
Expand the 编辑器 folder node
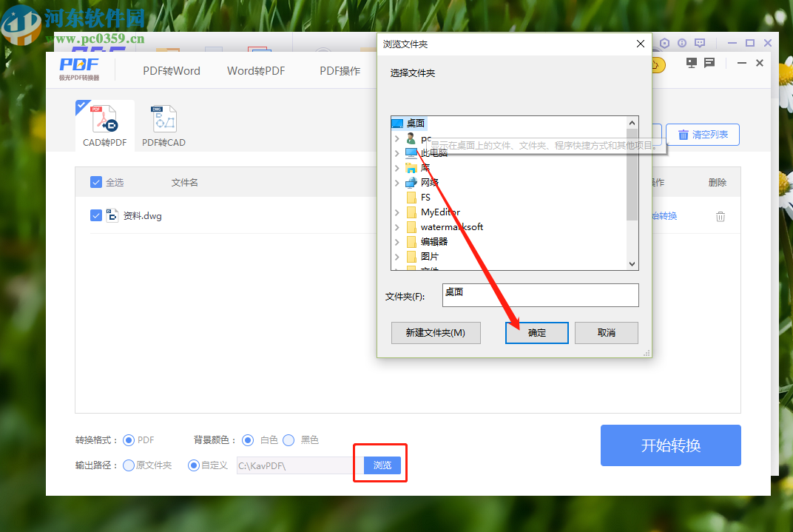click(397, 242)
